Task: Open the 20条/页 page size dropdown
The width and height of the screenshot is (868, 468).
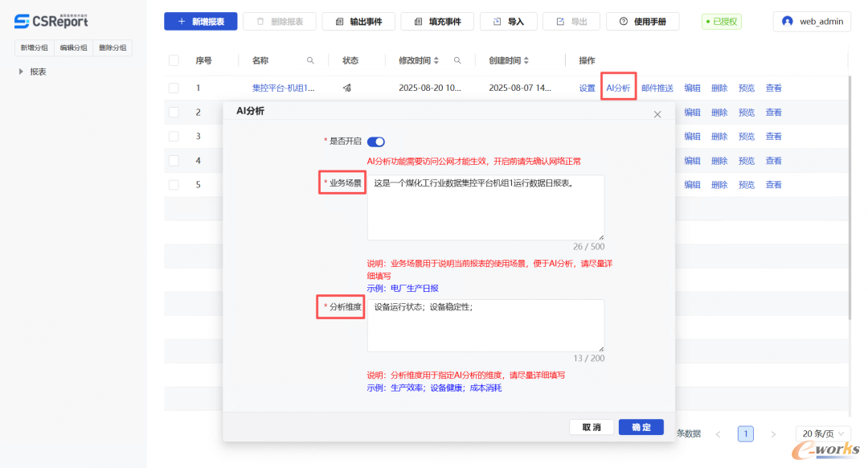Action: [822, 433]
